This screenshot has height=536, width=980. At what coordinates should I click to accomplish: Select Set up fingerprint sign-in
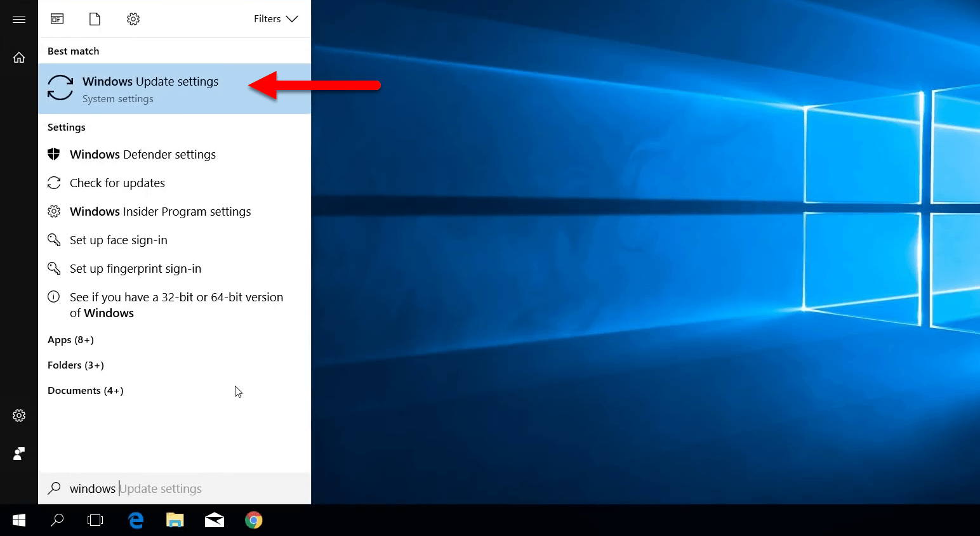(175, 269)
